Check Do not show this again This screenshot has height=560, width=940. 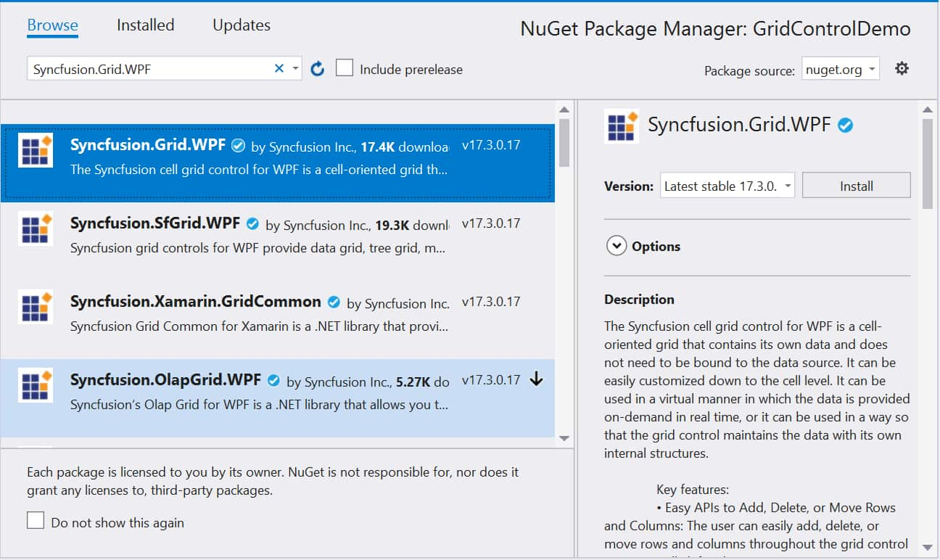tap(36, 520)
